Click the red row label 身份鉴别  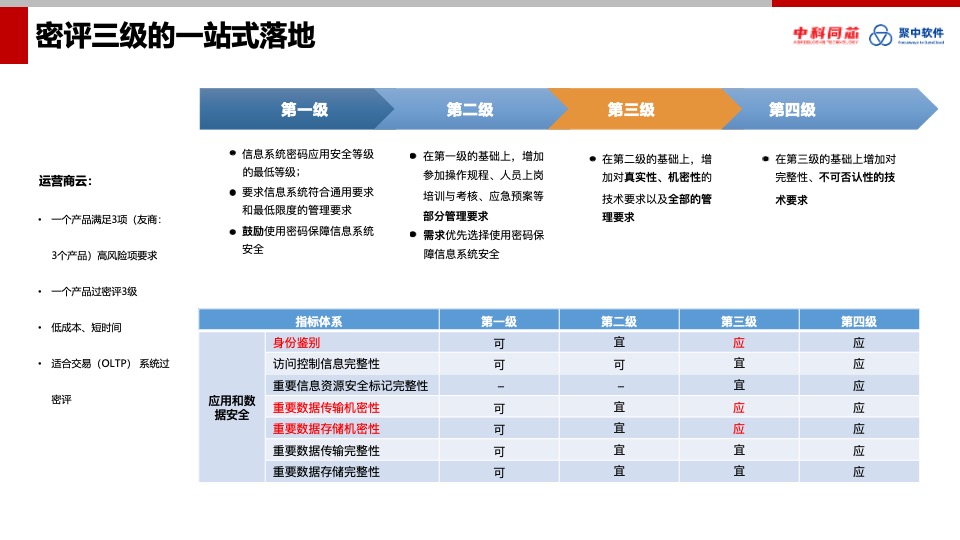(x=296, y=343)
